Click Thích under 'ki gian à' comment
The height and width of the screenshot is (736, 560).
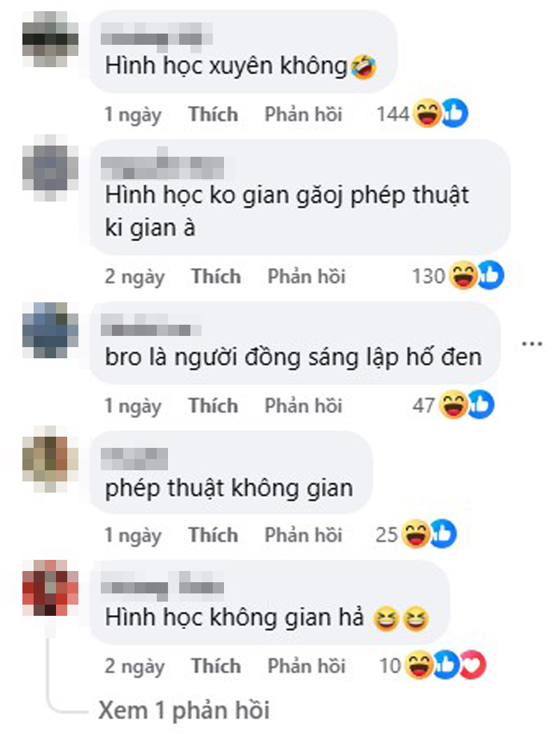[x=216, y=276]
